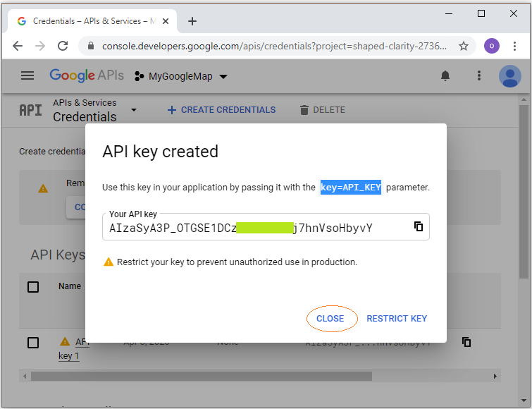This screenshot has width=532, height=409.
Task: Click the horizontal scrollbar thumb
Action: coord(202,376)
